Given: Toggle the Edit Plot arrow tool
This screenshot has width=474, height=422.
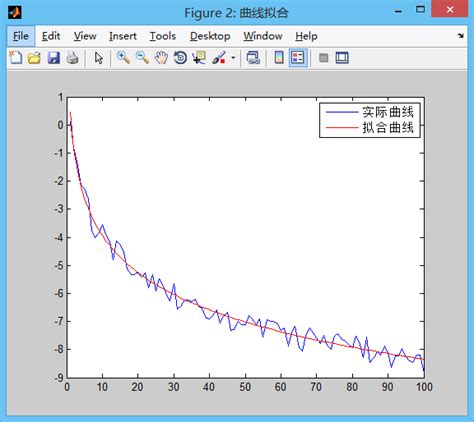Looking at the screenshot, I should (x=99, y=58).
